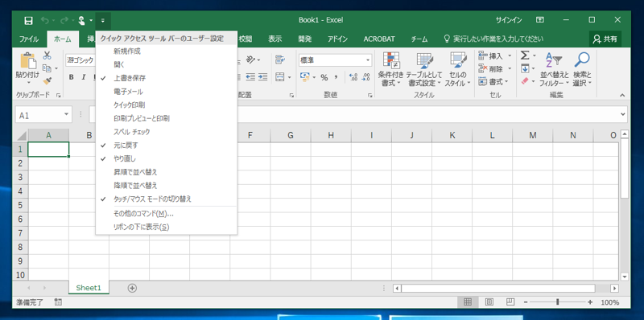Click the Clear eraser icon
Viewport: 644px width, 320px height.
tap(525, 81)
